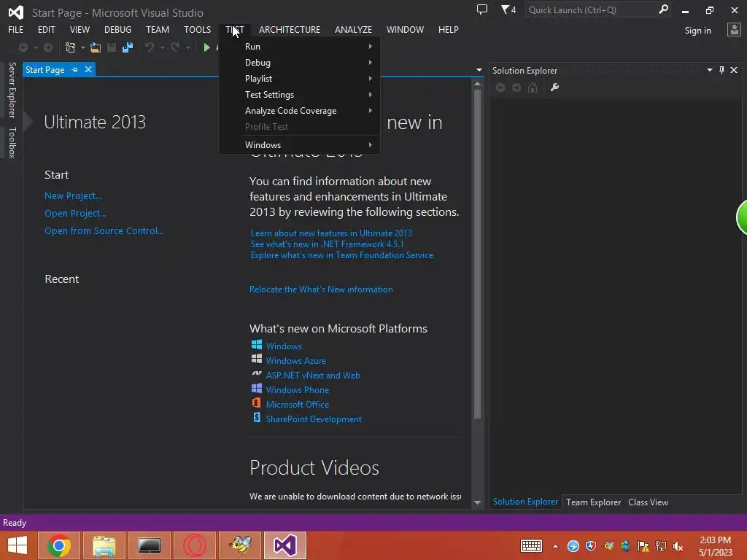
Task: Open the ANALYZE menu
Action: [353, 29]
